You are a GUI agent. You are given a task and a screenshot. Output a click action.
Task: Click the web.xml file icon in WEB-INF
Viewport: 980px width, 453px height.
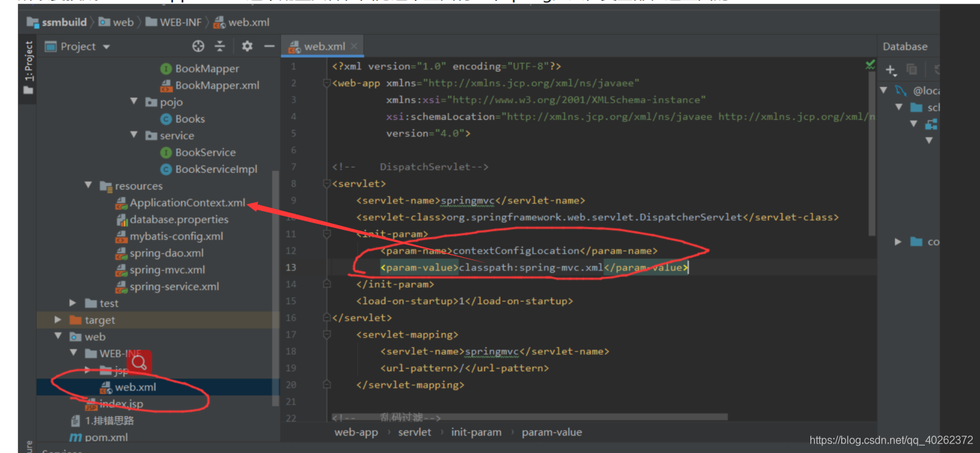point(106,387)
